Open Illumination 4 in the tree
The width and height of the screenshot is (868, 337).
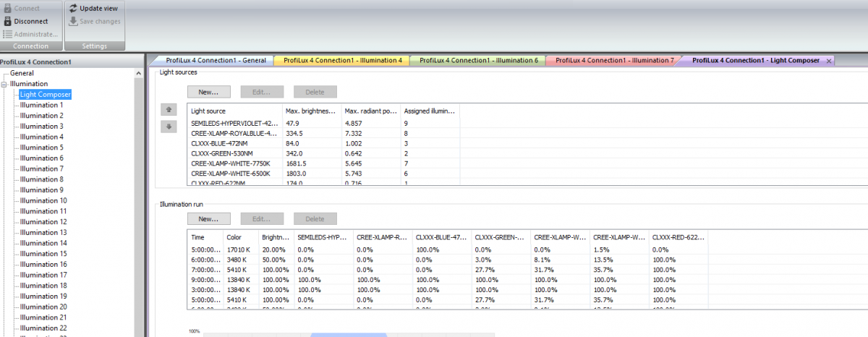tap(41, 137)
